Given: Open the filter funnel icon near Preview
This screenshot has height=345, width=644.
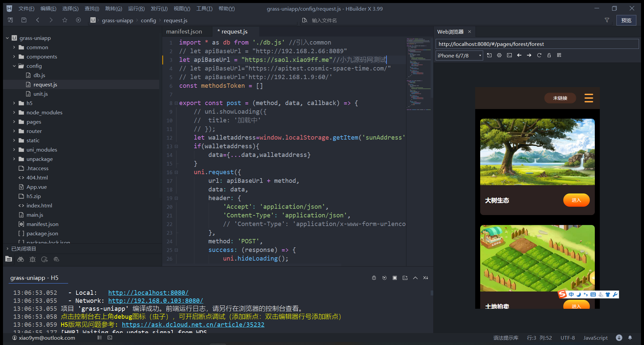Looking at the screenshot, I should pos(607,20).
